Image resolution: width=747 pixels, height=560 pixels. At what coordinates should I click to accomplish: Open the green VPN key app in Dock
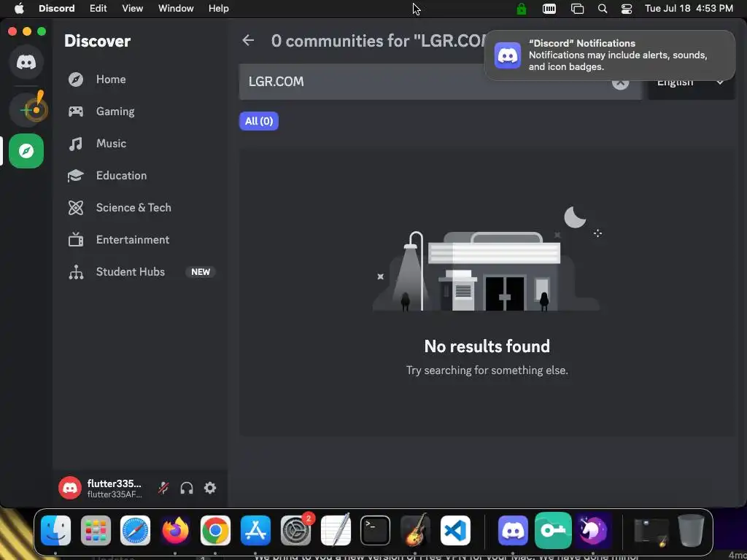553,531
